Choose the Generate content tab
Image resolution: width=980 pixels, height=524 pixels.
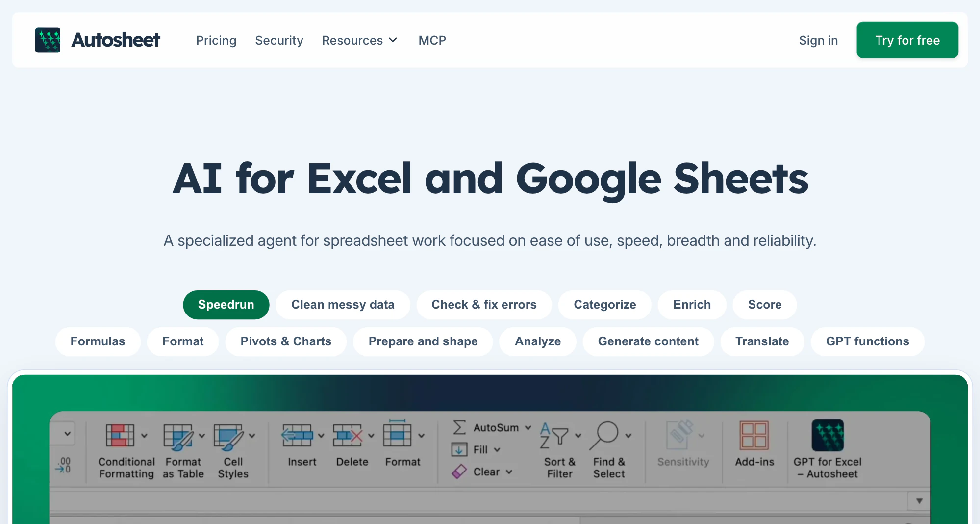[x=648, y=341]
